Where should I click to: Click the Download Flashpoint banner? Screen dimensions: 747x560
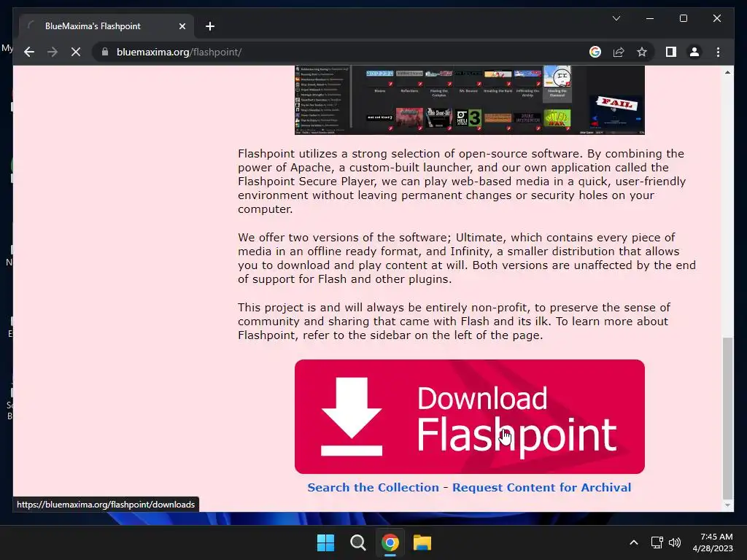(x=469, y=416)
